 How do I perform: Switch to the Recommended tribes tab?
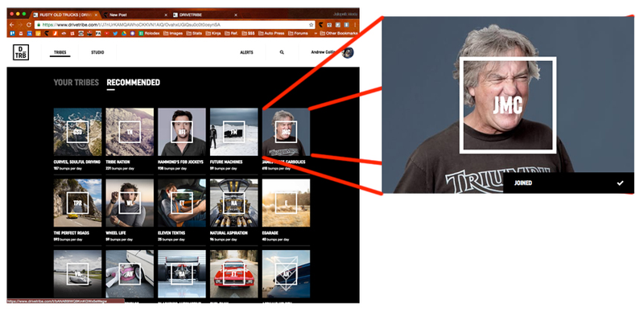[x=133, y=83]
